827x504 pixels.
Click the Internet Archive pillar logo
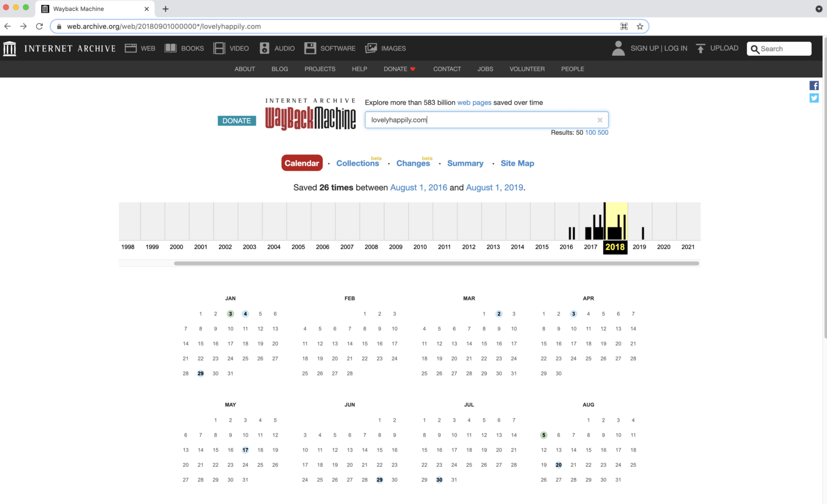click(9, 49)
